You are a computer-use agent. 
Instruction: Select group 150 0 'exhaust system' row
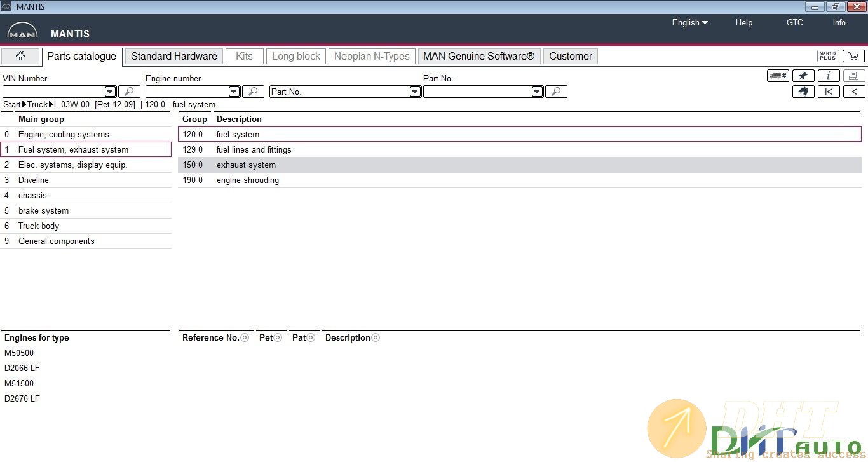coord(520,165)
